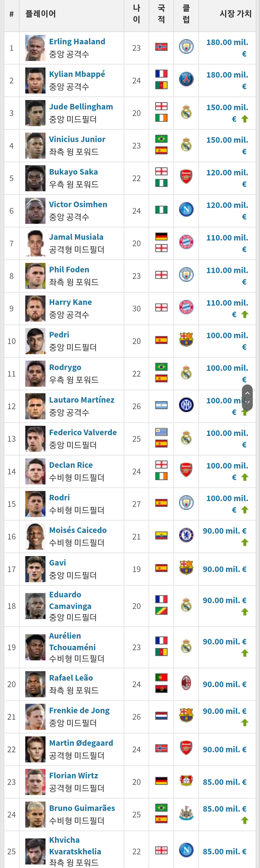Click Kylian Mbappé's player photo thumbnail

coord(35,81)
